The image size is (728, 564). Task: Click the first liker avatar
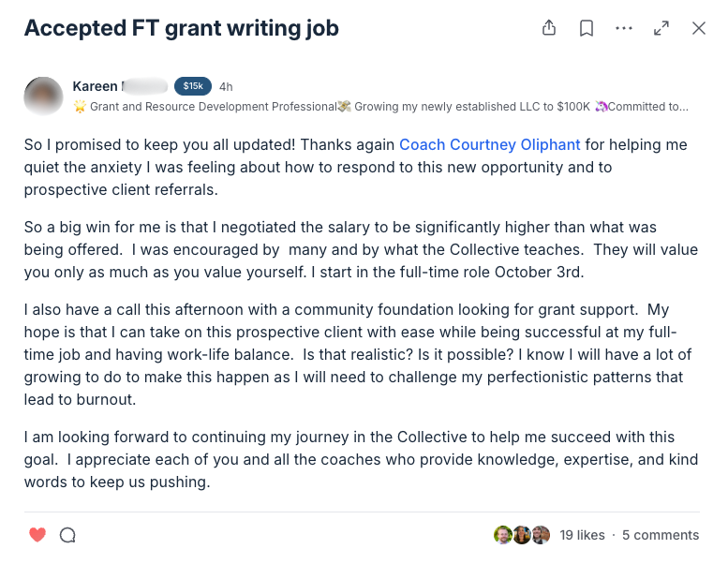tap(503, 535)
